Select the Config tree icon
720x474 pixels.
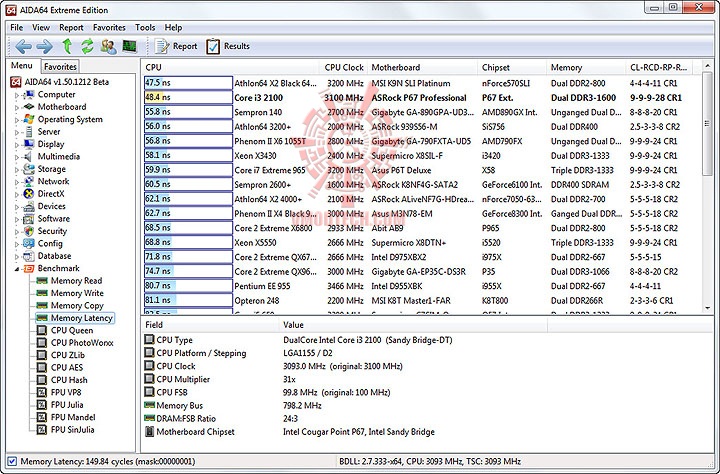(x=29, y=243)
